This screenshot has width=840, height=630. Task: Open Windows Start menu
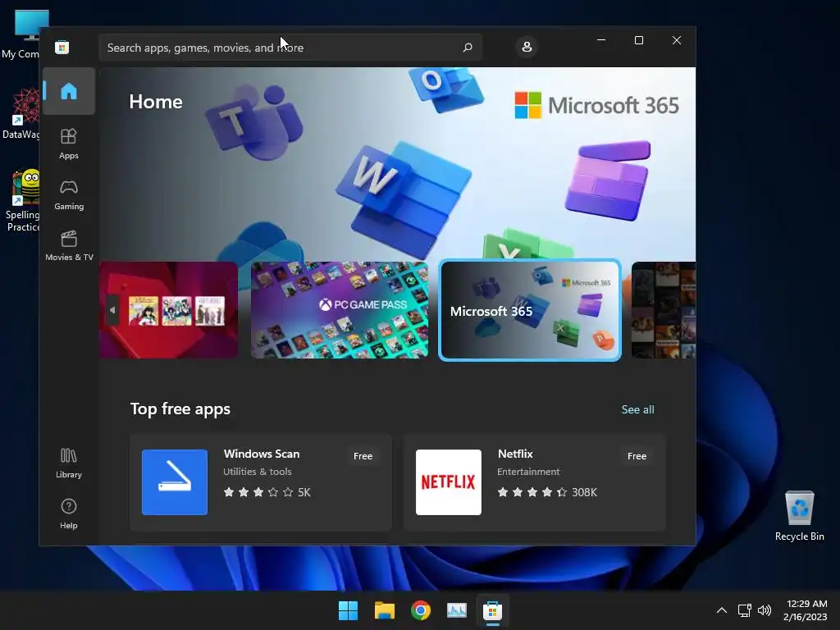click(348, 610)
